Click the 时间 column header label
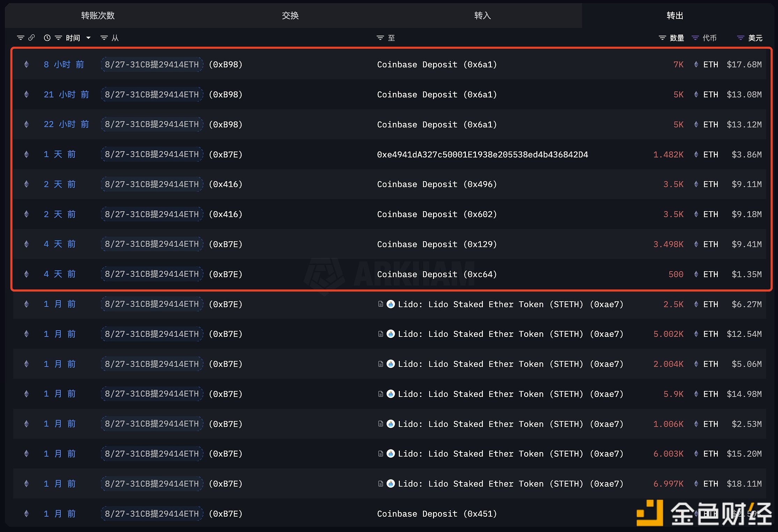Viewport: 778px width, 532px height. pos(73,38)
